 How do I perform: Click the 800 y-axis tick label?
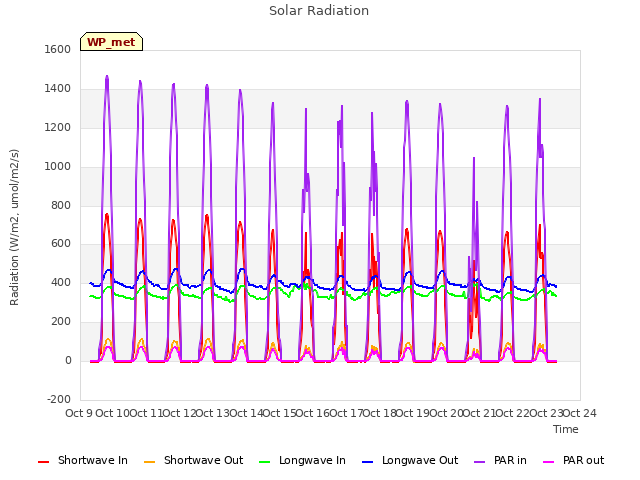coord(61,205)
